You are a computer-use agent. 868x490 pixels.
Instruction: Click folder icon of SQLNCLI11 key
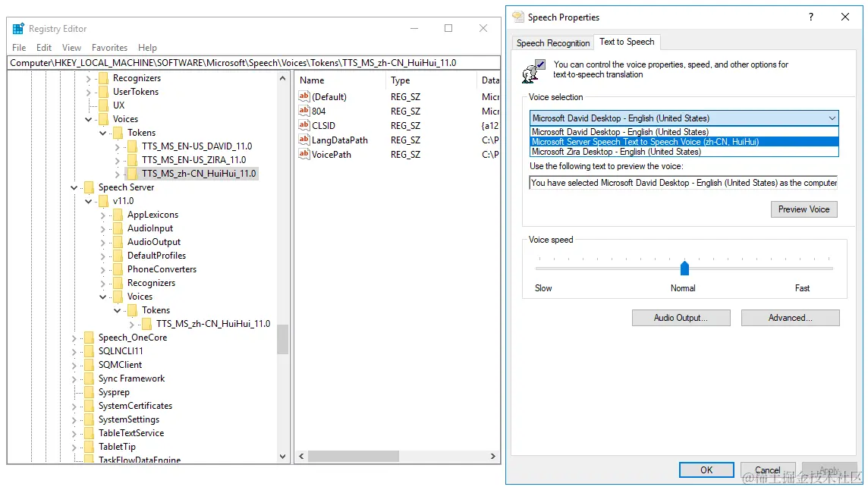tap(89, 351)
